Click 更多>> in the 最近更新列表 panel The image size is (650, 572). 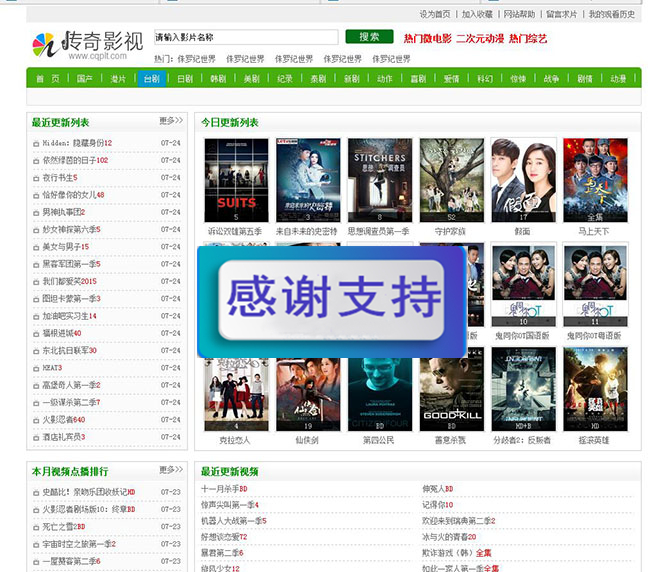tap(171, 121)
